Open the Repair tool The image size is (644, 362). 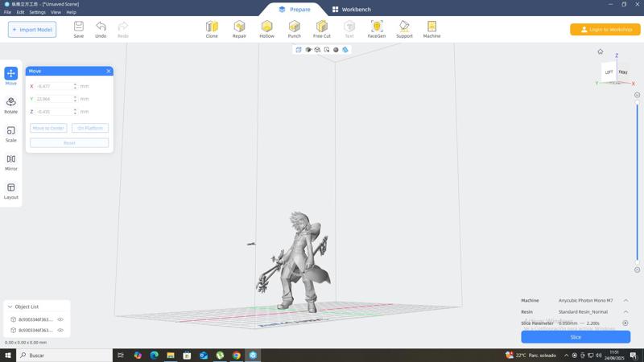pos(239,30)
